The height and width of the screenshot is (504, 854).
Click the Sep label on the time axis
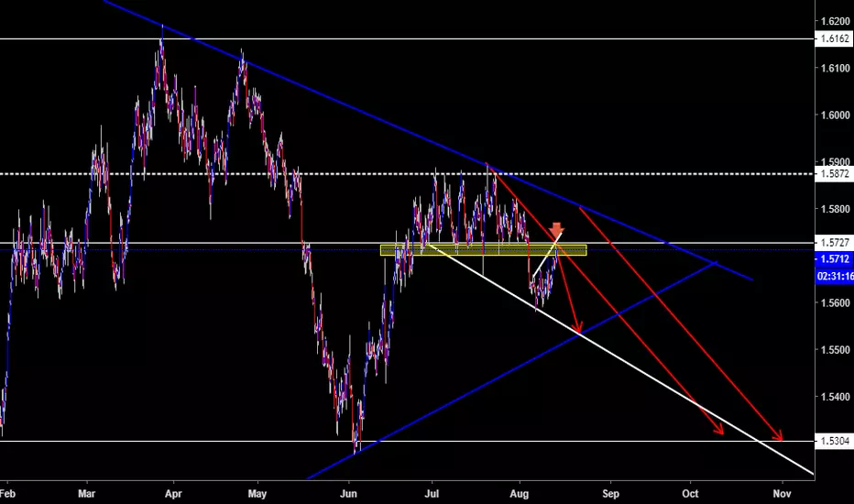[x=610, y=494]
